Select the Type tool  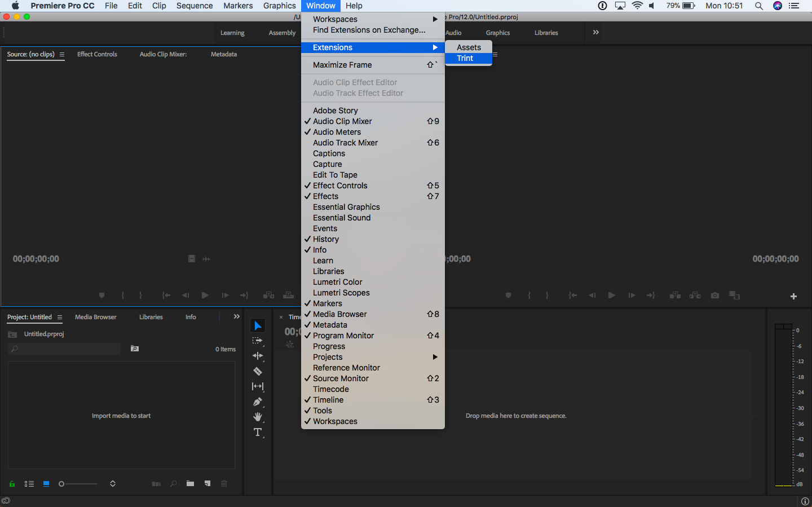(258, 432)
